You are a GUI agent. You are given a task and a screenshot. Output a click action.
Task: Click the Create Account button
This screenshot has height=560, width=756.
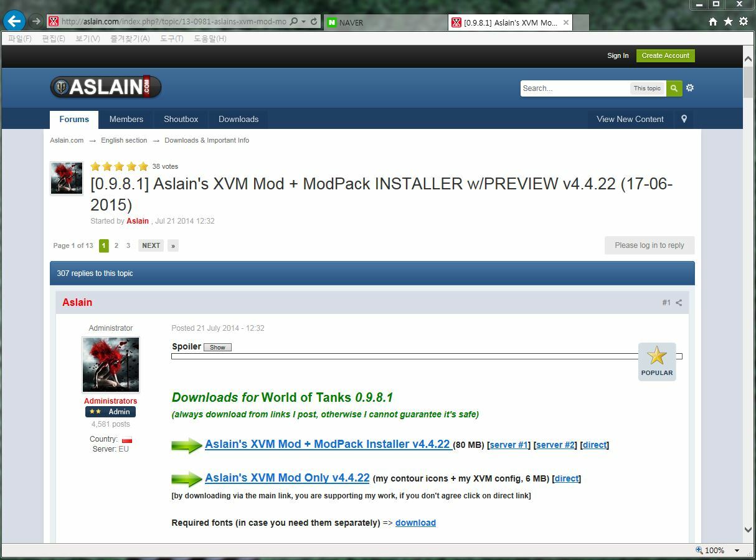click(x=665, y=55)
